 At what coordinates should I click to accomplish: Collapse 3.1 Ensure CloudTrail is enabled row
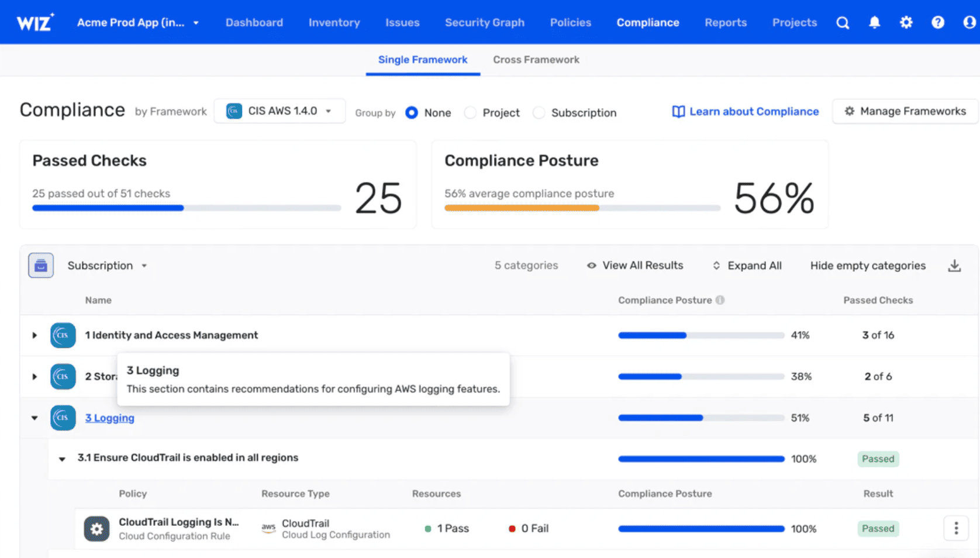tap(62, 459)
